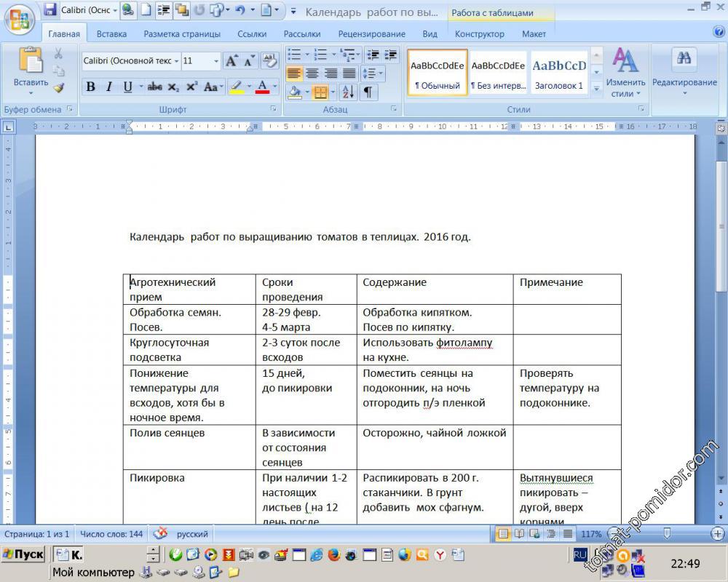Image resolution: width=728 pixels, height=582 pixels.
Task: Switch to the Вставка tab
Action: click(x=111, y=34)
